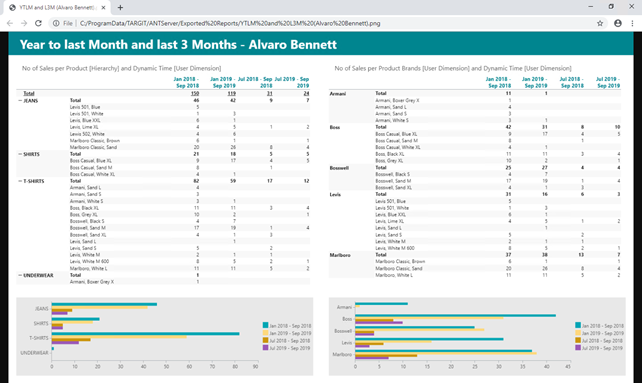Screen dimensions: 642x383
Task: Click the T-SHIRTS Total value 82
Action: (x=196, y=181)
